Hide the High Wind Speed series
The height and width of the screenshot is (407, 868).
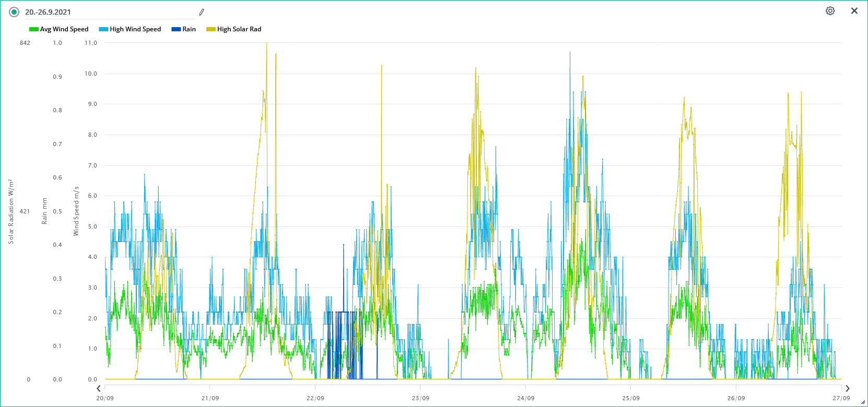pyautogui.click(x=130, y=29)
